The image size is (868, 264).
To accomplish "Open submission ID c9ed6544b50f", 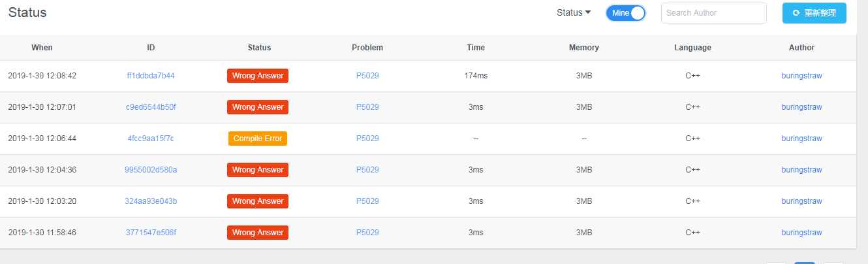I will point(151,107).
